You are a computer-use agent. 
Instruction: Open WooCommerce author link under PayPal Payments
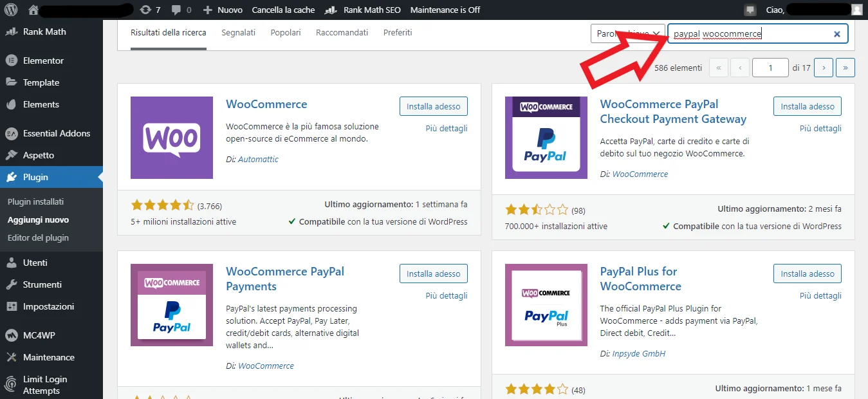(266, 366)
